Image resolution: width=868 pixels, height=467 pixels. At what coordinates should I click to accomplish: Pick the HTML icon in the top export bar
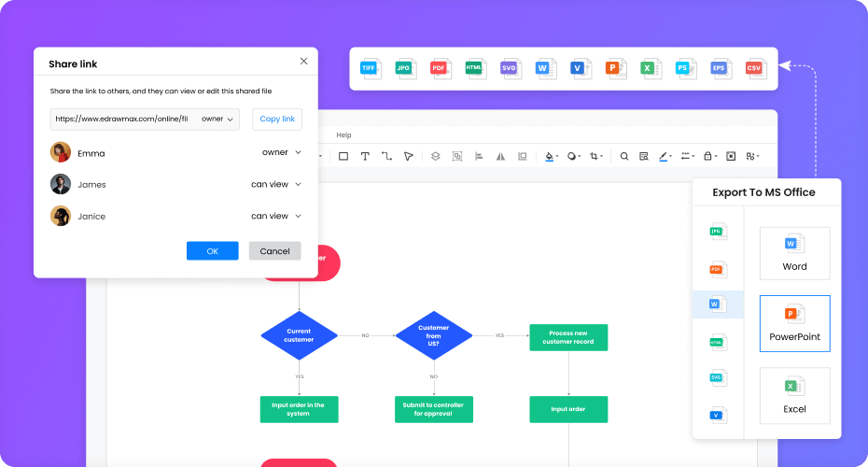tap(475, 69)
